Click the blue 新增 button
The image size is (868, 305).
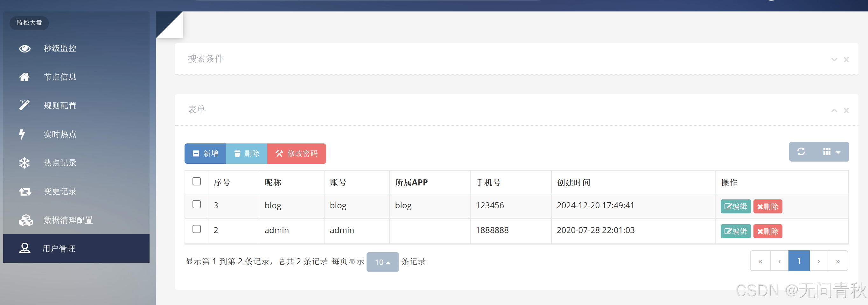pyautogui.click(x=205, y=154)
